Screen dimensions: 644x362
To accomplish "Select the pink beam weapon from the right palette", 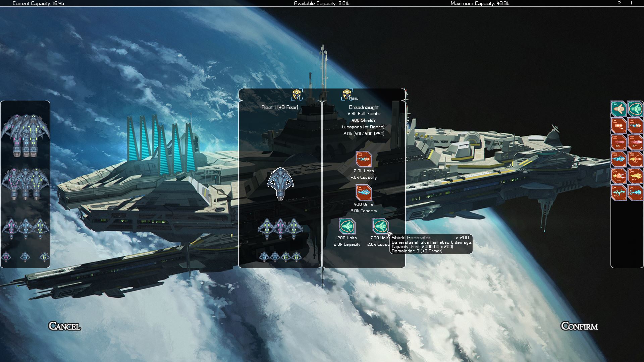I will 619,142.
